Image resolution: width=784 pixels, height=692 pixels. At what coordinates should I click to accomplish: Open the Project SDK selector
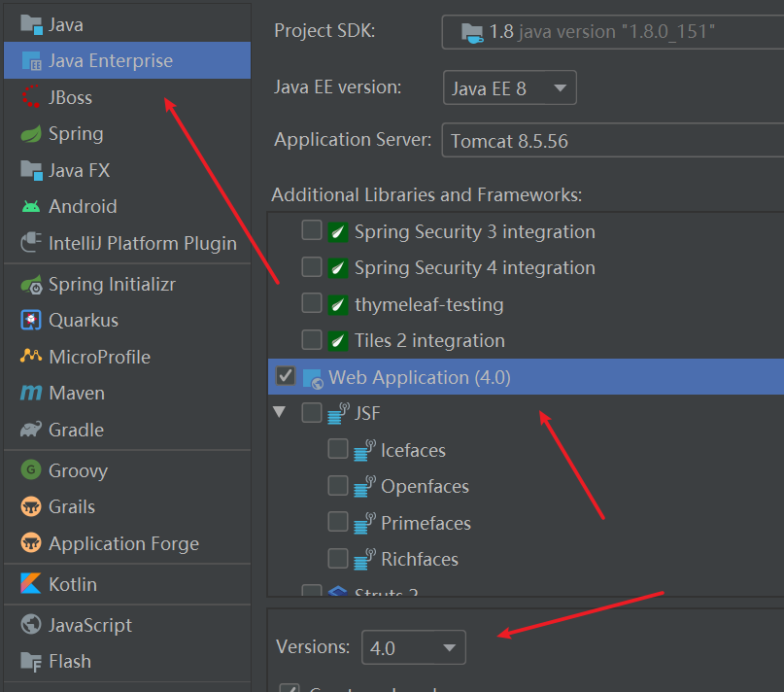coord(612,31)
